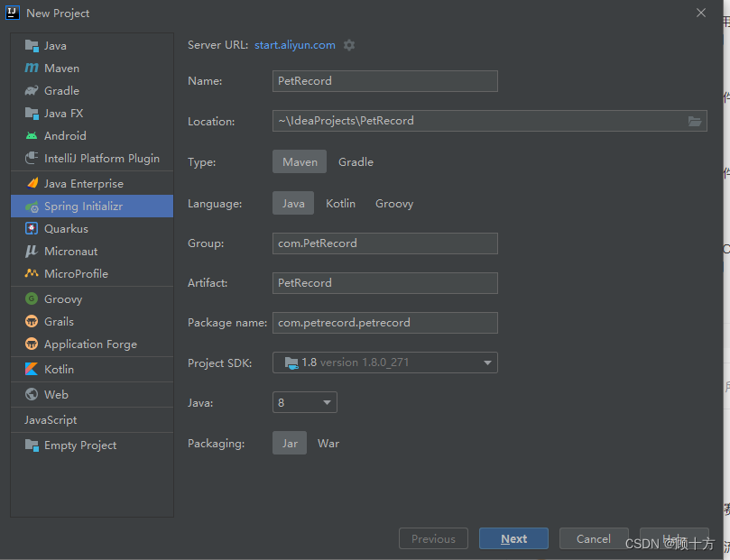730x560 pixels.
Task: Select the Application Forge icon
Action: [x=32, y=344]
